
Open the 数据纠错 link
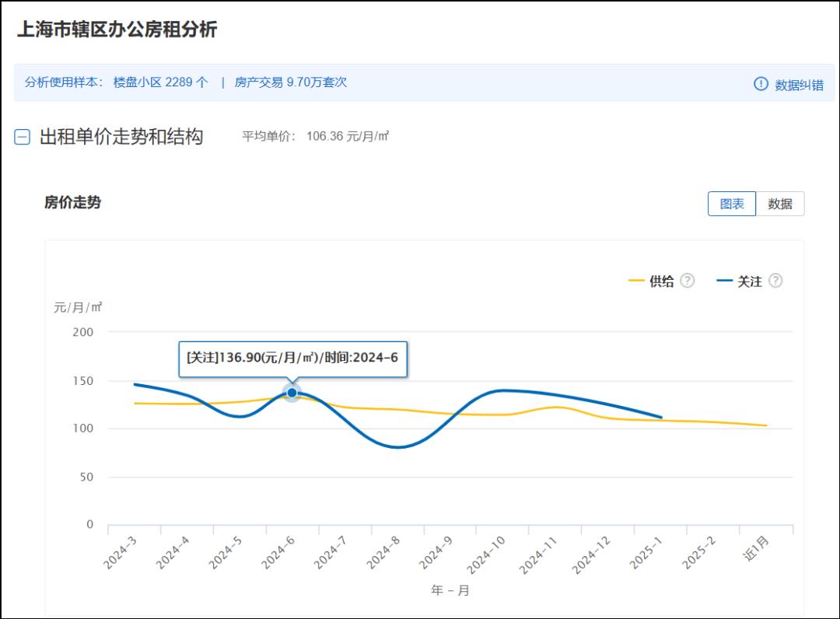[x=800, y=85]
